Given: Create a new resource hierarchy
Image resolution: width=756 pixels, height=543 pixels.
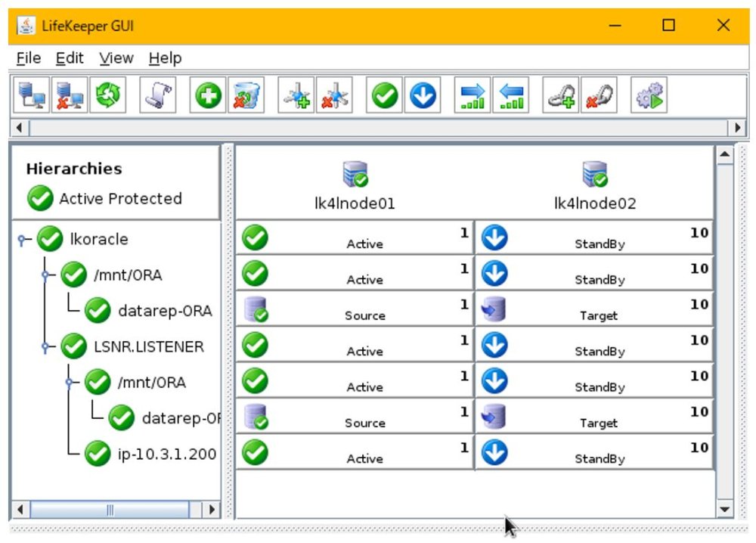Looking at the screenshot, I should 207,95.
